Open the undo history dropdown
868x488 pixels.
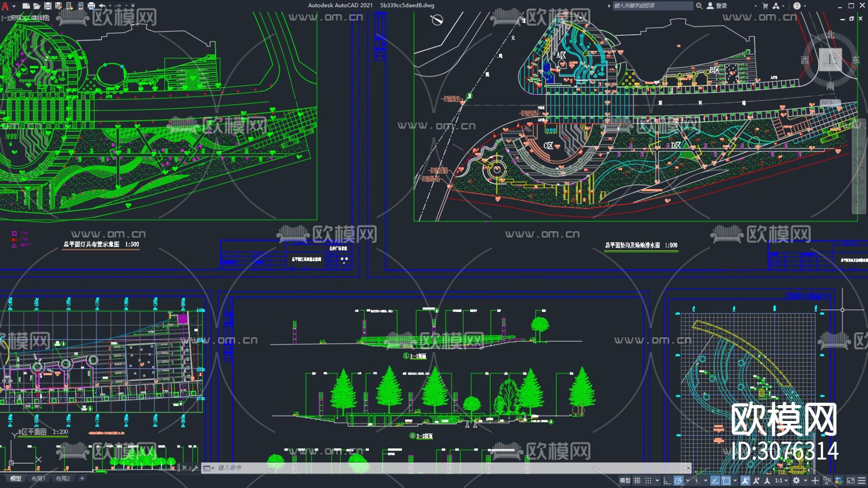110,6
